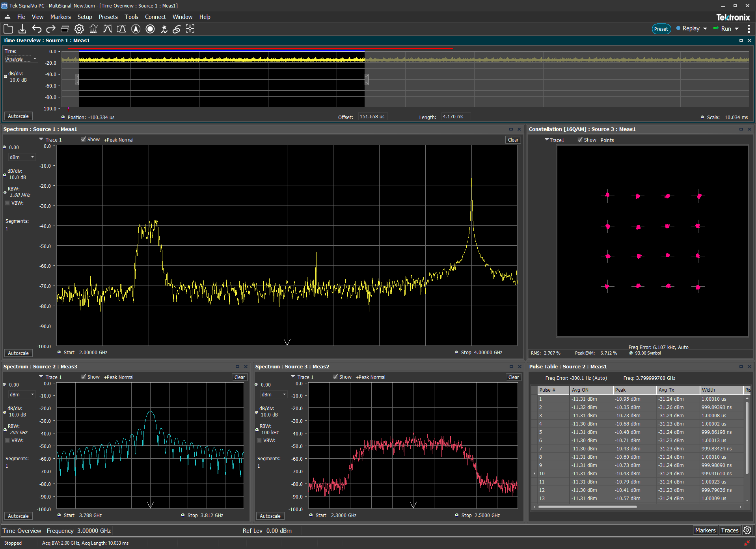Open the Markers menu
Image resolution: width=756 pixels, height=549 pixels.
(60, 17)
